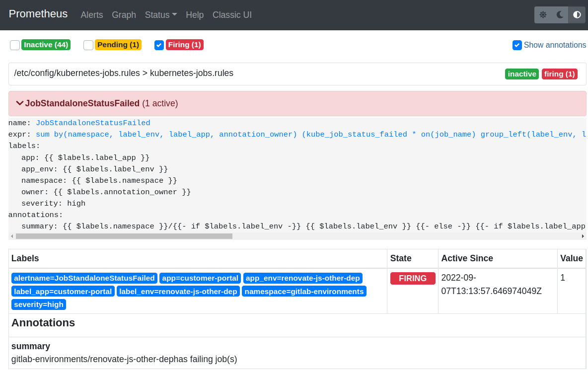Switch to Classic UI
This screenshot has height=378, width=588.
tap(232, 15)
